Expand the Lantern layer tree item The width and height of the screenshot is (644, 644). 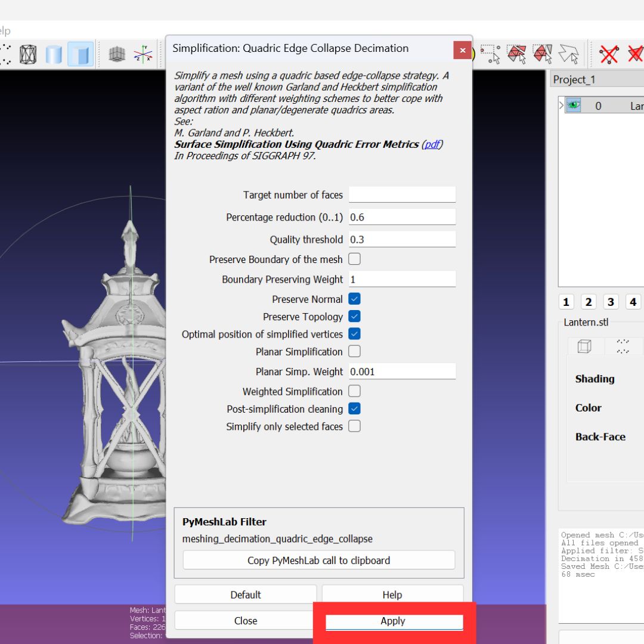(x=561, y=105)
